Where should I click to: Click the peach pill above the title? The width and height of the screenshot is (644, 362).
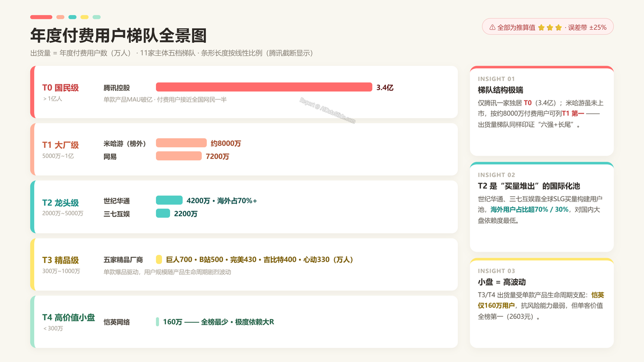coord(60,17)
